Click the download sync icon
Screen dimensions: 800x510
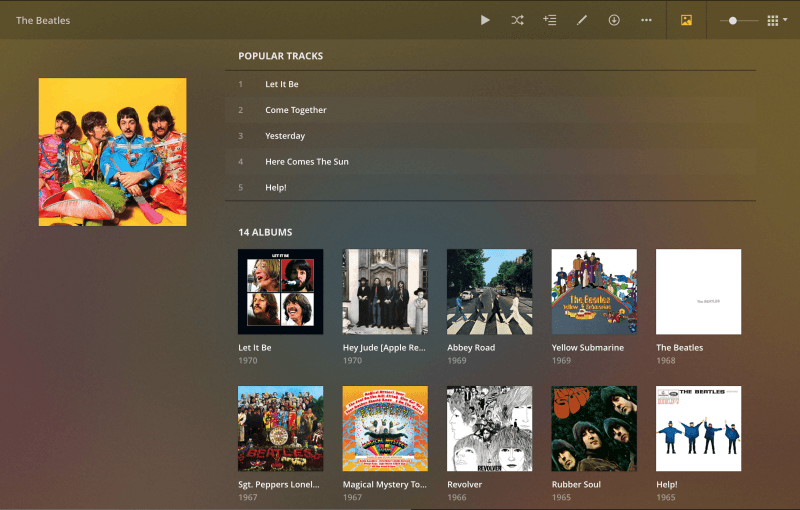pyautogui.click(x=614, y=20)
